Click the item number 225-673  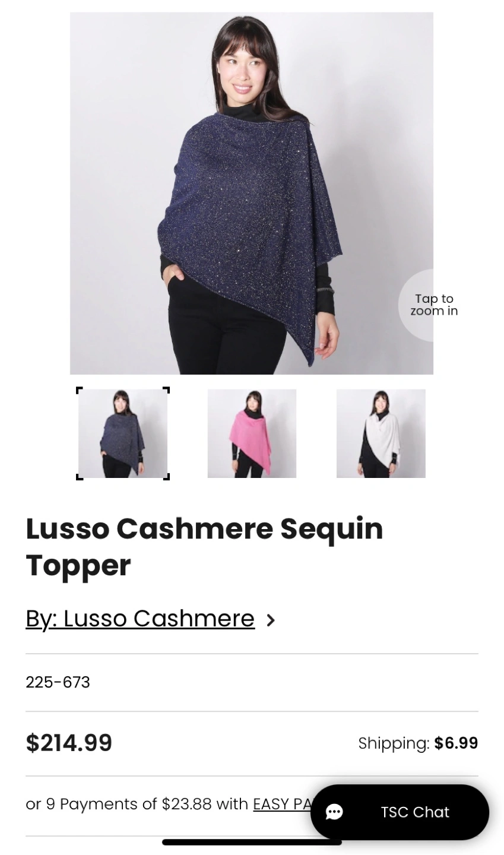tap(58, 682)
